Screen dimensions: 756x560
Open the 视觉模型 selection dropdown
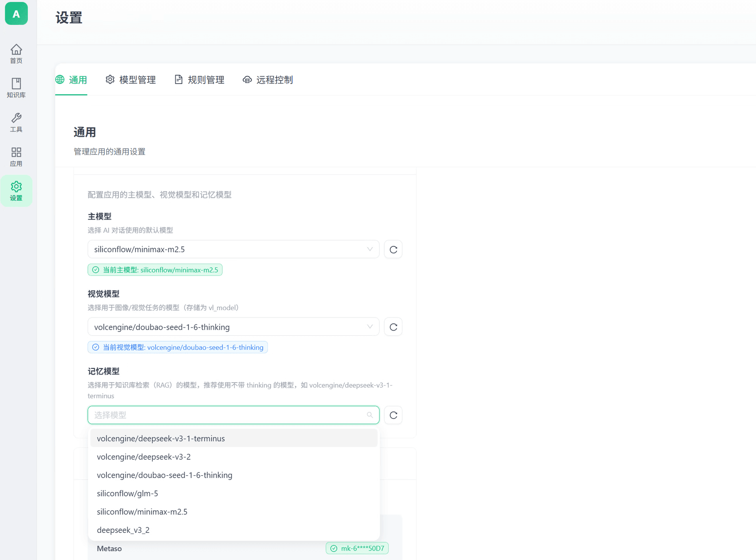(x=233, y=327)
